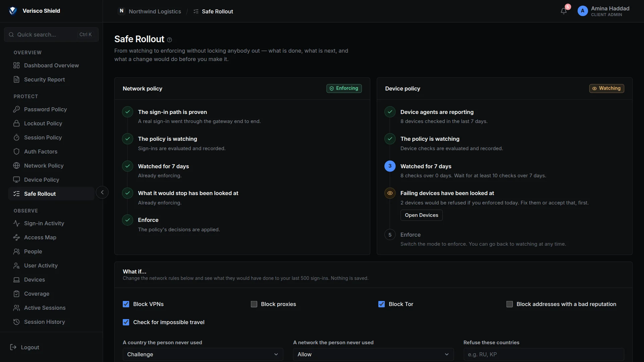Open User Activity in the sidebar
This screenshot has width=644, height=362.
51,265
